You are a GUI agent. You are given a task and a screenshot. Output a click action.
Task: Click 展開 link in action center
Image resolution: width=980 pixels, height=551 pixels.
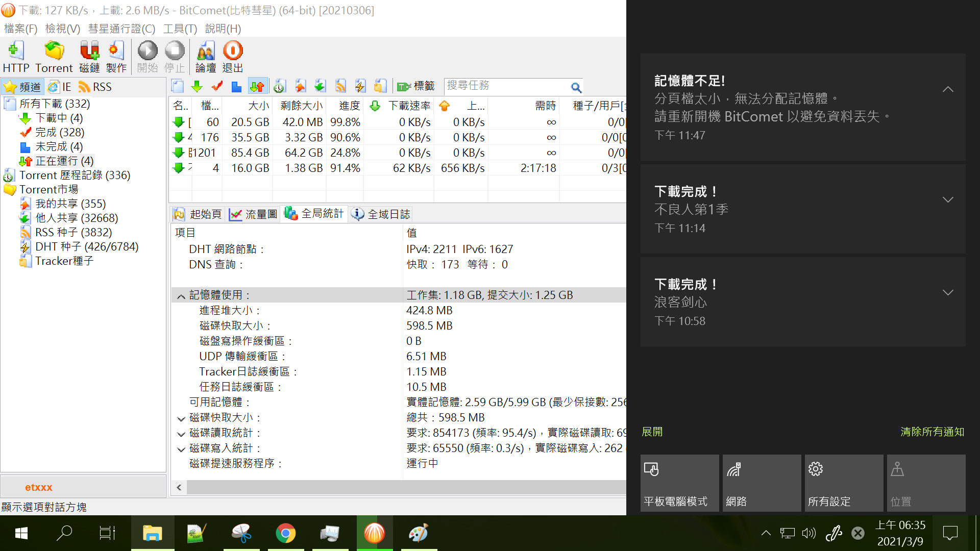[x=652, y=432]
